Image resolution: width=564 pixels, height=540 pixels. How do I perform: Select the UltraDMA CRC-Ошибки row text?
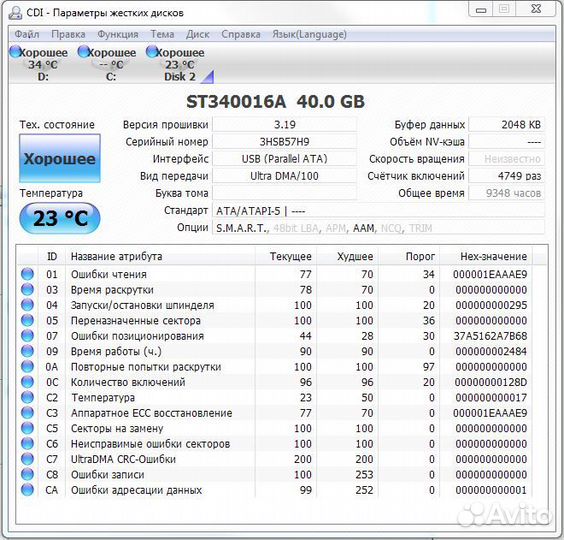123,459
